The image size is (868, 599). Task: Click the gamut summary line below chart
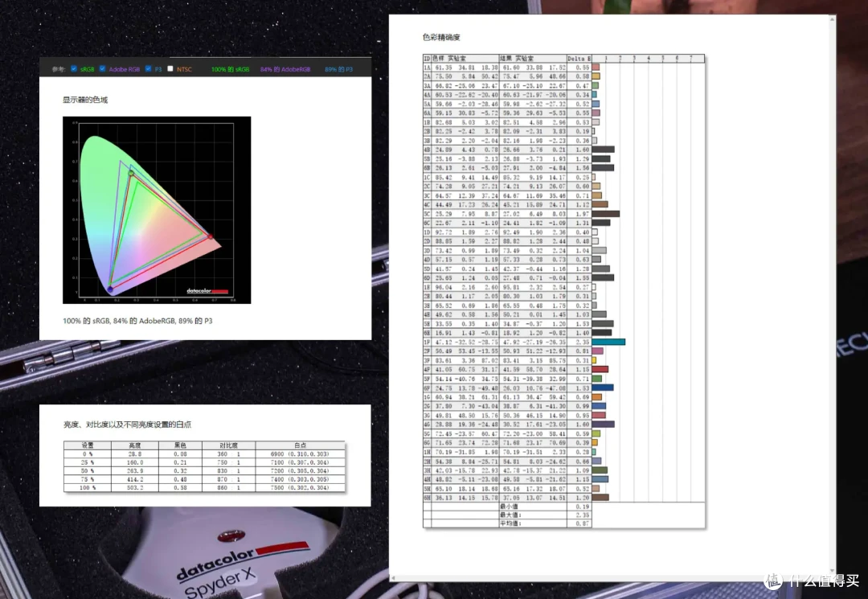[x=137, y=321]
